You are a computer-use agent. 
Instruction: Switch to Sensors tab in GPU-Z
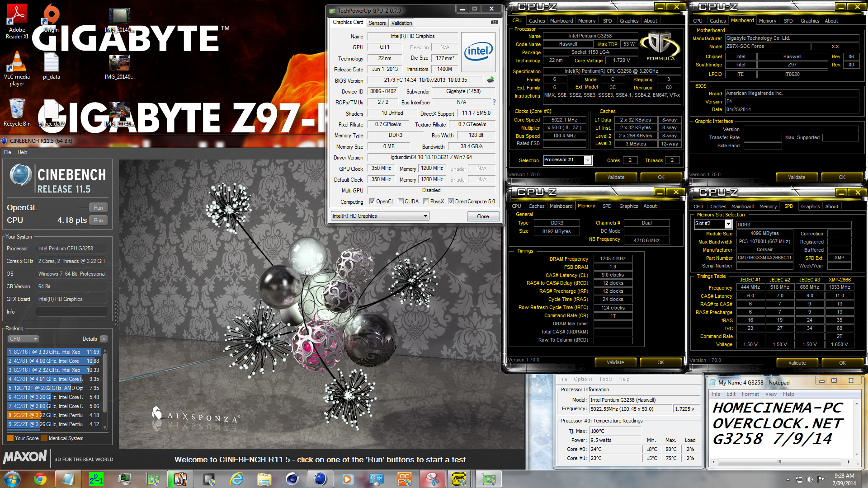[377, 23]
